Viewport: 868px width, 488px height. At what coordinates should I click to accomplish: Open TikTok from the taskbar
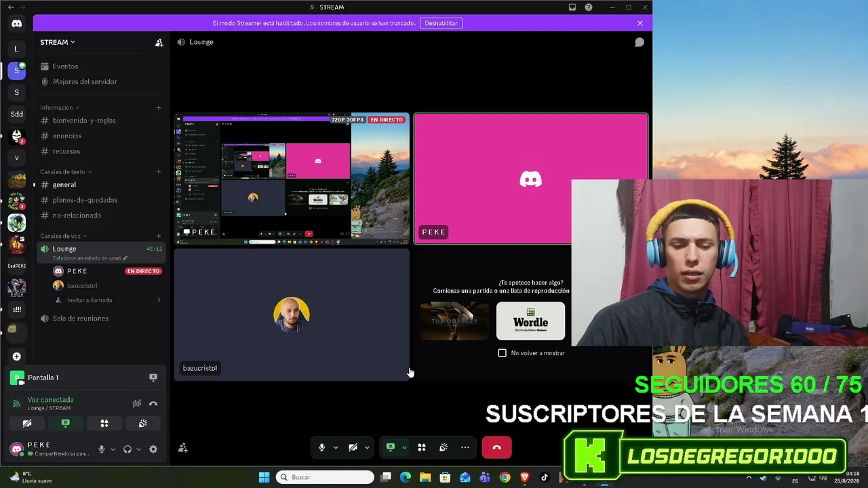coord(544,477)
